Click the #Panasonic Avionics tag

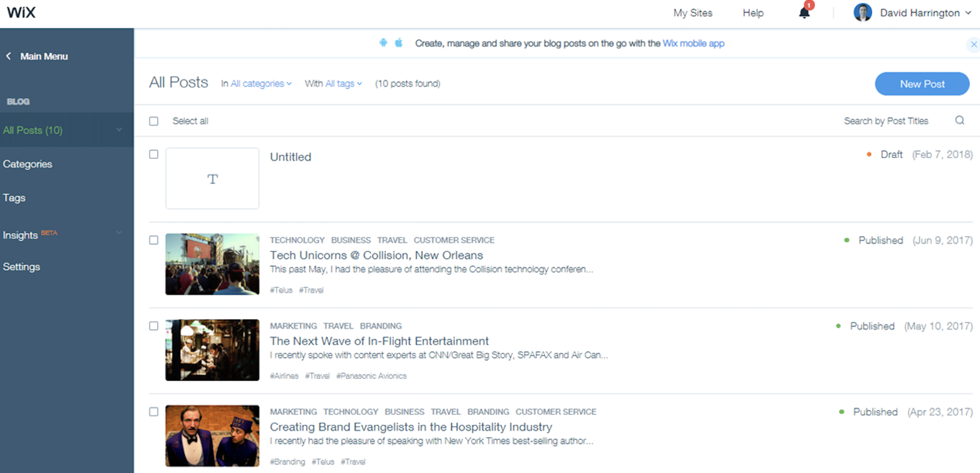(372, 376)
